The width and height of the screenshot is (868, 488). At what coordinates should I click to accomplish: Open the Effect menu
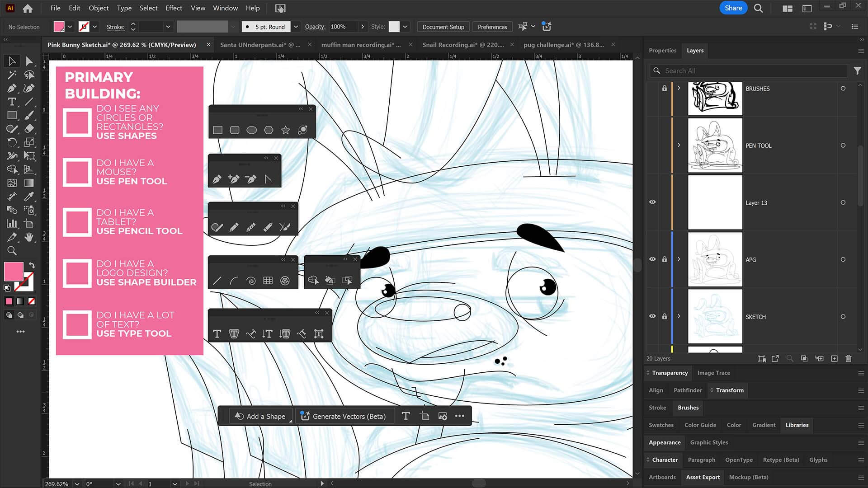tap(174, 8)
